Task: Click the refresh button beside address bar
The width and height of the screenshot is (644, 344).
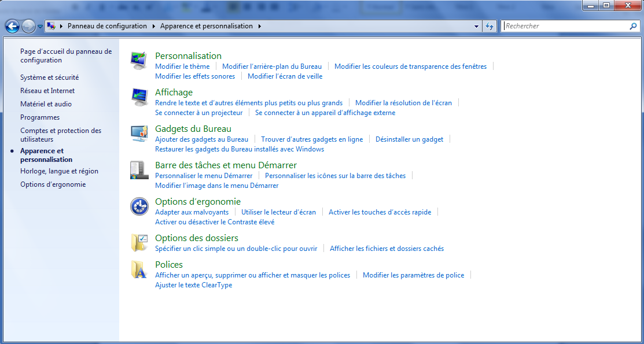Action: click(x=490, y=26)
